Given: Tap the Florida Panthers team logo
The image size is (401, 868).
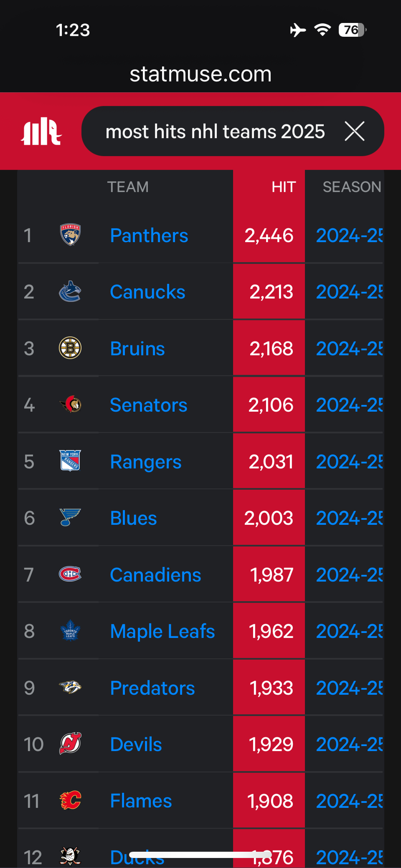Looking at the screenshot, I should pyautogui.click(x=70, y=235).
